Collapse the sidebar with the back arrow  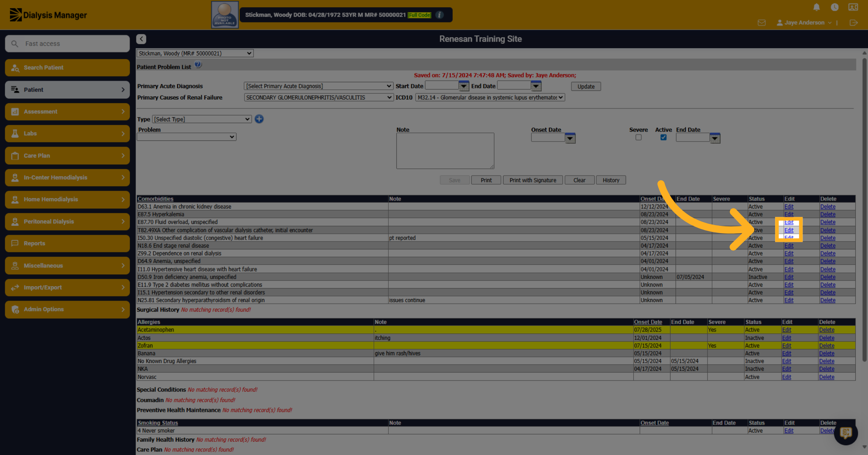tap(141, 39)
